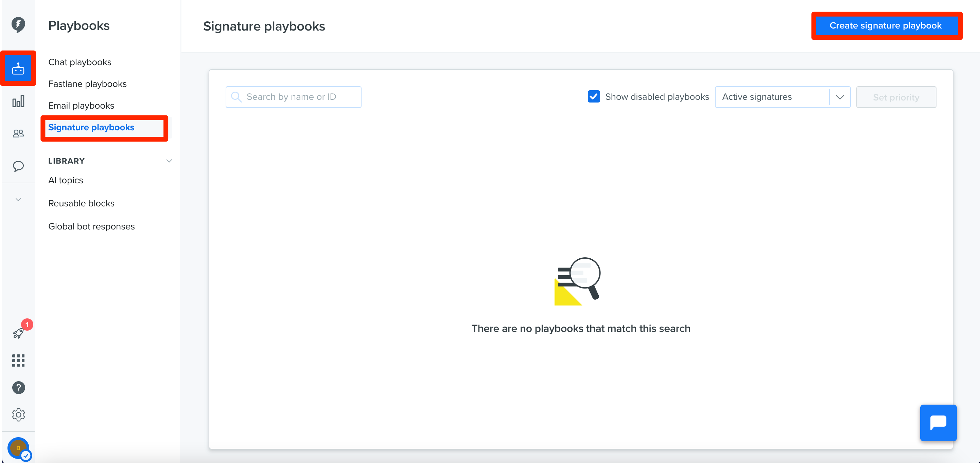Viewport: 980px width, 463px height.
Task: Click the user profile avatar
Action: click(x=18, y=448)
